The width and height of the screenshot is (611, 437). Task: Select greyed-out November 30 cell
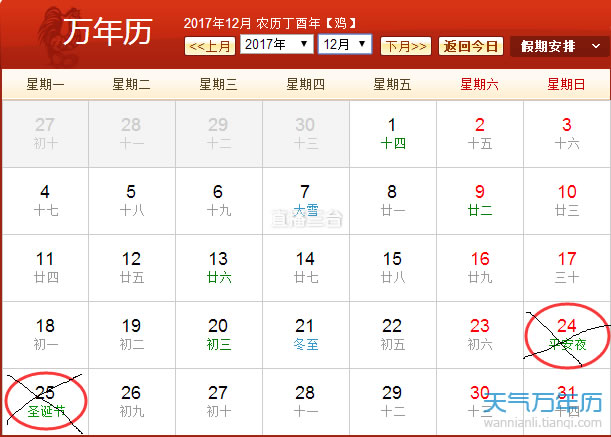click(305, 133)
